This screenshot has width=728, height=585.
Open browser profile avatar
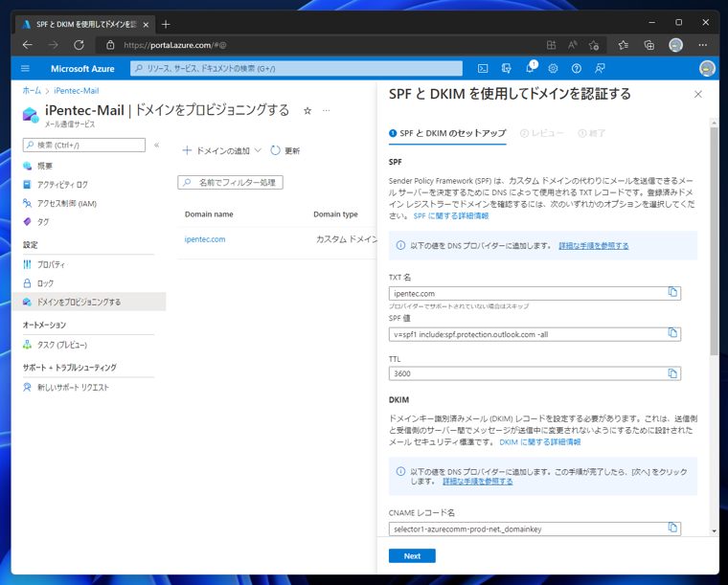point(675,45)
